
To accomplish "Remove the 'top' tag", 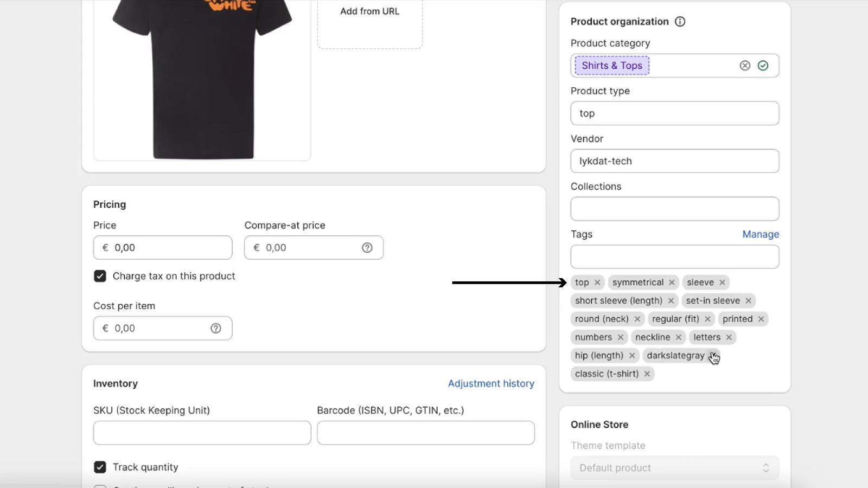I will (x=597, y=282).
